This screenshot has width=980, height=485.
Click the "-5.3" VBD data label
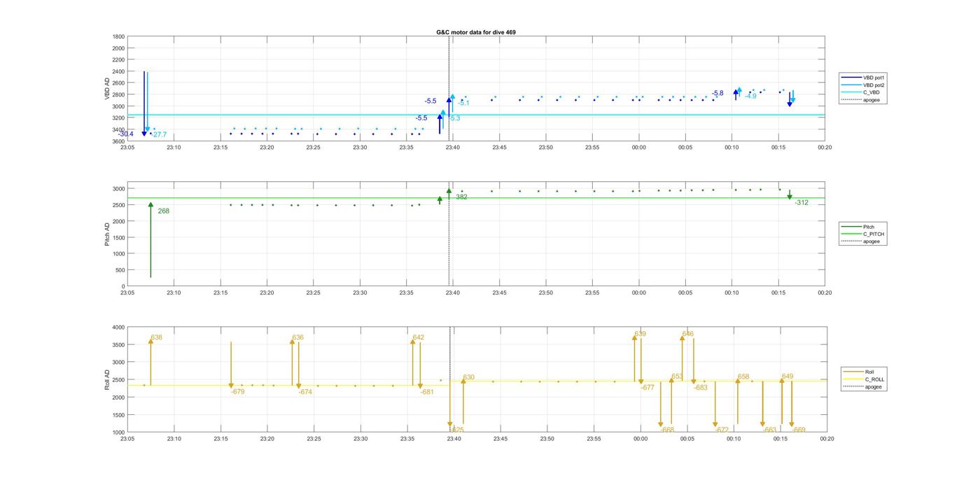[454, 119]
